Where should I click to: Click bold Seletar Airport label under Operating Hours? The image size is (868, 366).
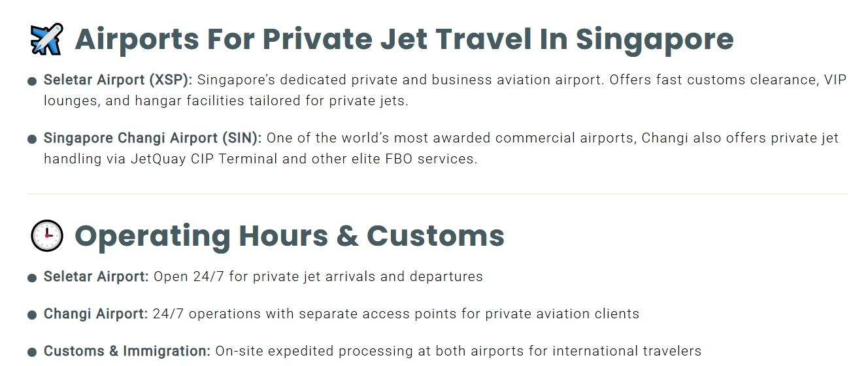point(96,276)
